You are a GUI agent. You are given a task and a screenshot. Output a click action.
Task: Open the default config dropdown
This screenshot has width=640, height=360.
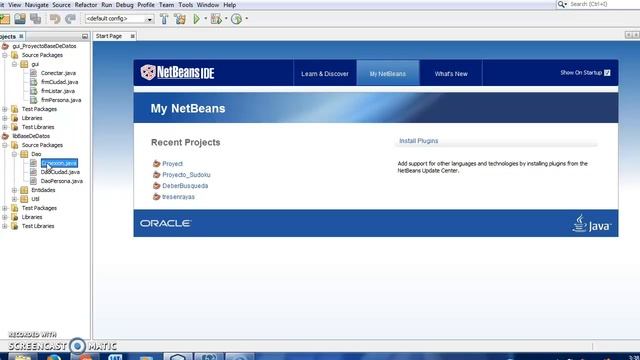point(149,19)
